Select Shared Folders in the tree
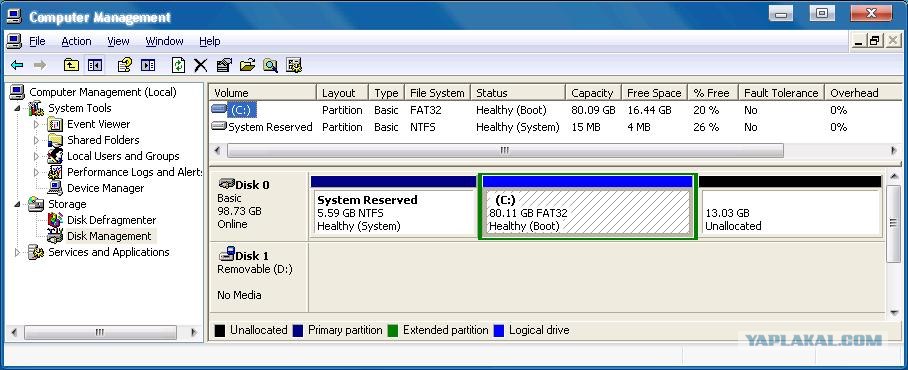This screenshot has width=908, height=370. [103, 140]
